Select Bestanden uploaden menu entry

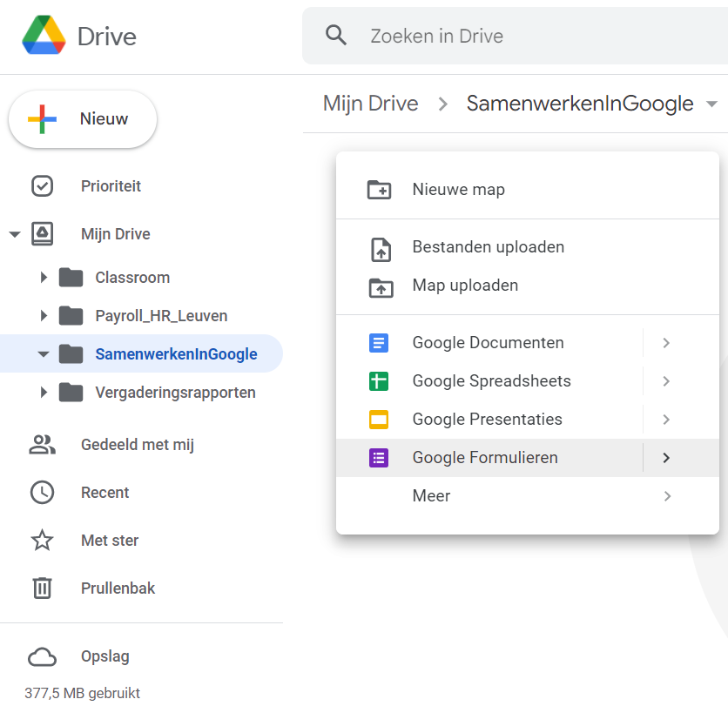coord(528,247)
